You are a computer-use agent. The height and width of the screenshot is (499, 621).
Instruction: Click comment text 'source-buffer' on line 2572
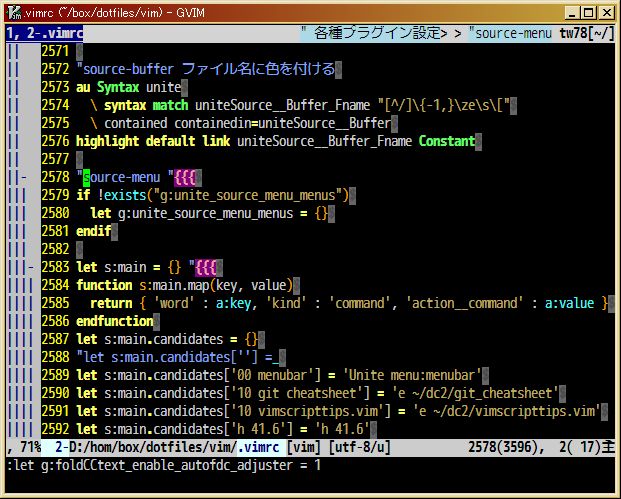click(x=128, y=69)
